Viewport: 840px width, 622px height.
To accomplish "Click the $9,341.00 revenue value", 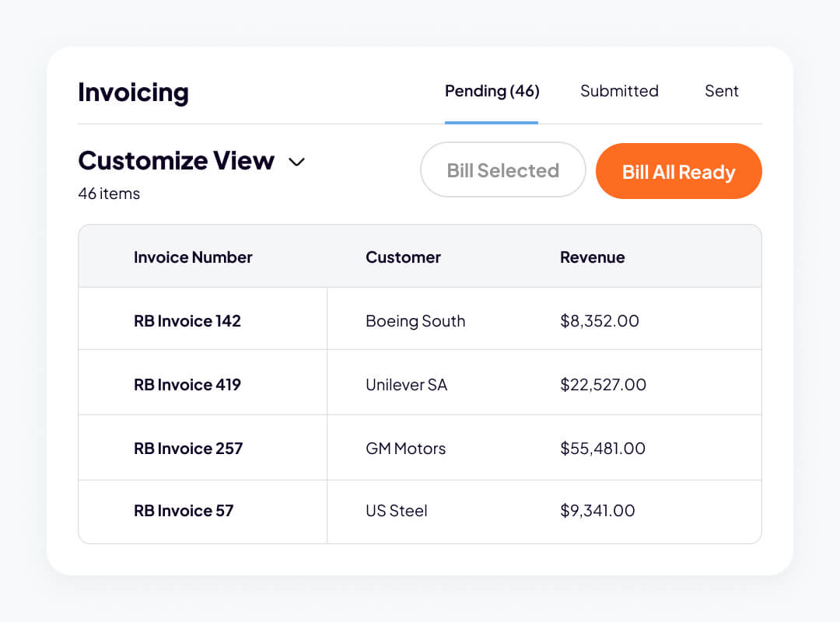I will pyautogui.click(x=597, y=511).
